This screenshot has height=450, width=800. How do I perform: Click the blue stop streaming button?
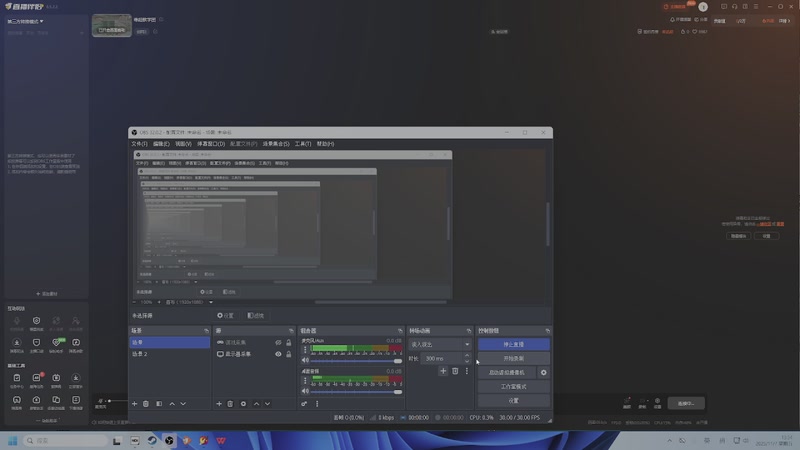pyautogui.click(x=514, y=344)
